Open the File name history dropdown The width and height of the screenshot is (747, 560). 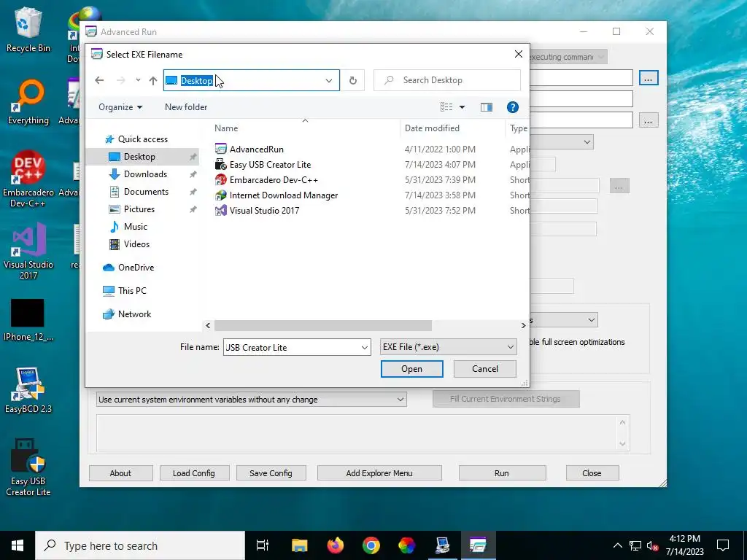[x=365, y=348]
